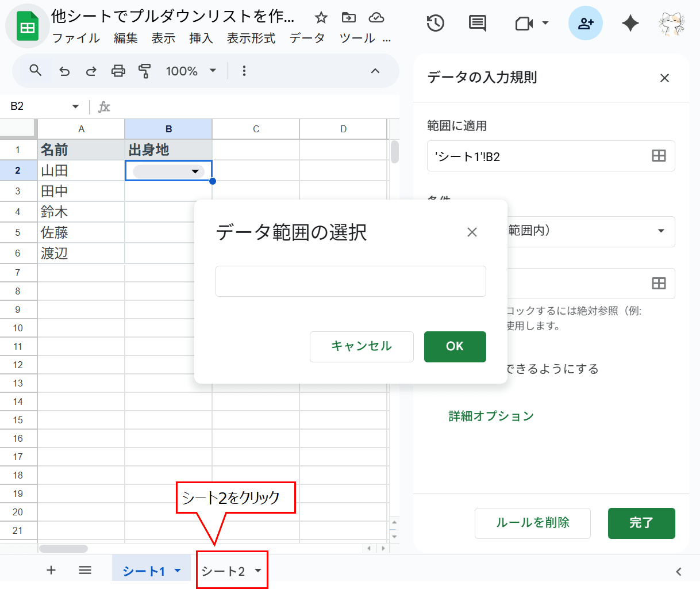The image size is (700, 589).
Task: Open the データ menu
Action: click(308, 38)
